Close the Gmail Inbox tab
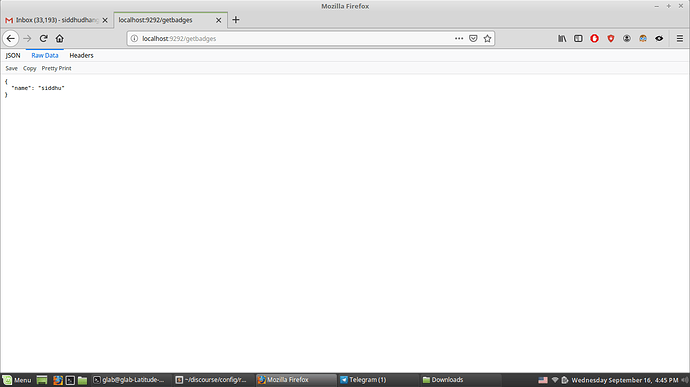This screenshot has width=690, height=387. [x=105, y=20]
